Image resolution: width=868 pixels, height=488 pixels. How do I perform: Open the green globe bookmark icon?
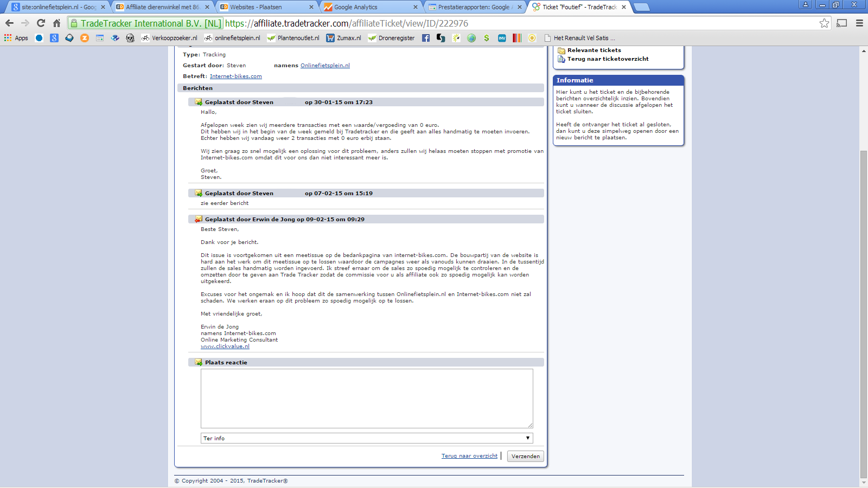tap(471, 38)
